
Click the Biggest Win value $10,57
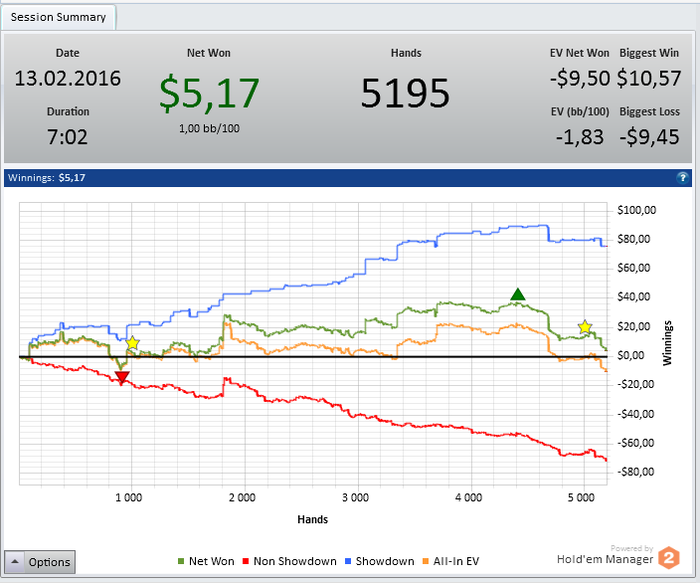[649, 78]
